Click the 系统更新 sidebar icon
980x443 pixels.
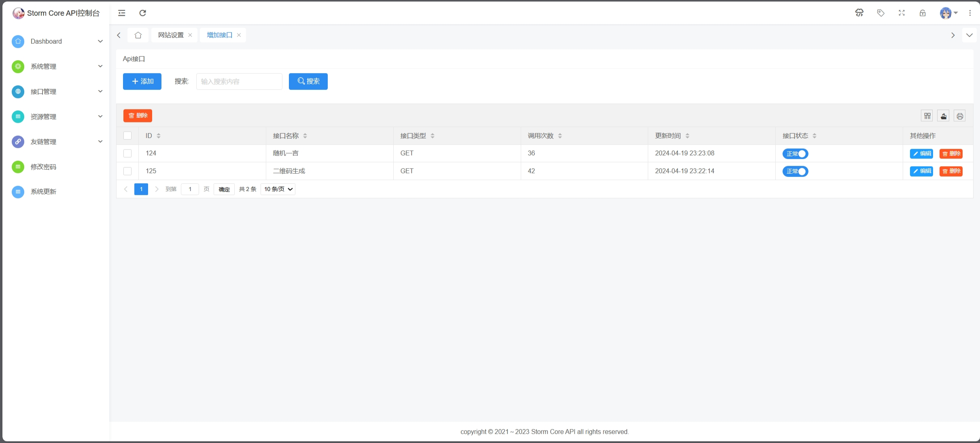click(x=18, y=192)
